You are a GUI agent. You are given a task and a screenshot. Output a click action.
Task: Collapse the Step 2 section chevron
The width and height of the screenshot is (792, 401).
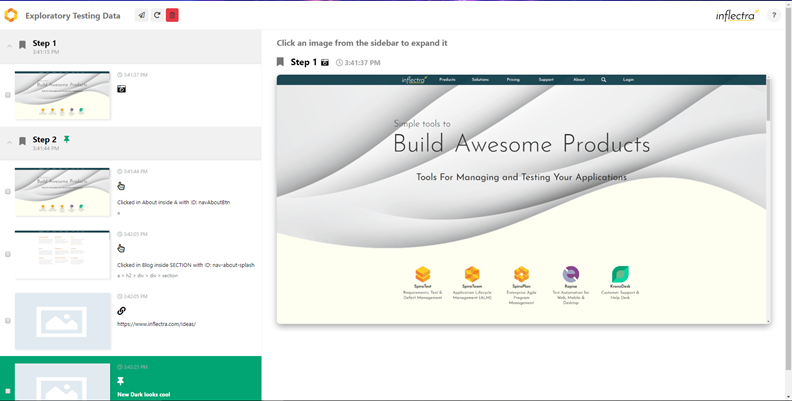click(x=10, y=142)
